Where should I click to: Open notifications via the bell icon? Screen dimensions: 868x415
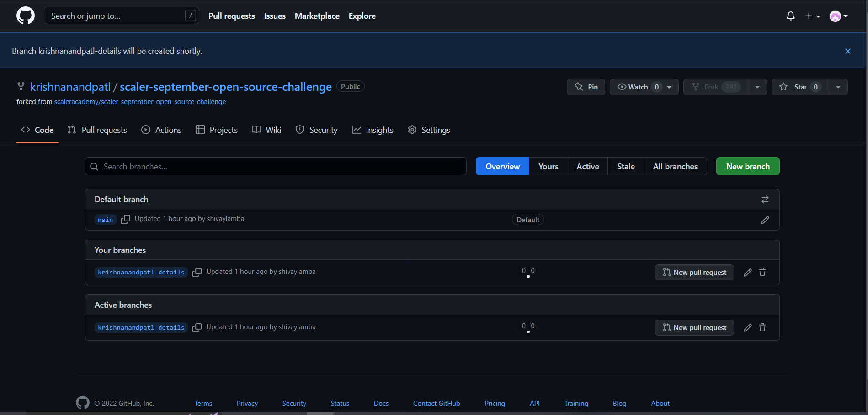(x=790, y=16)
